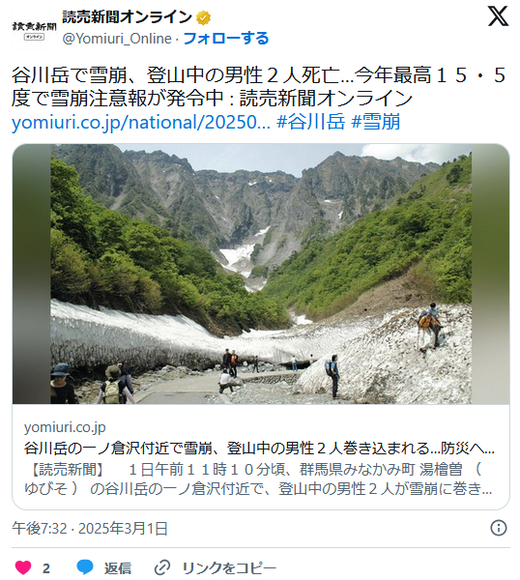This screenshot has height=580, width=520.
Task: Open the post timestamp 午後7:32 · 2025年3月1日
Action: point(90,528)
